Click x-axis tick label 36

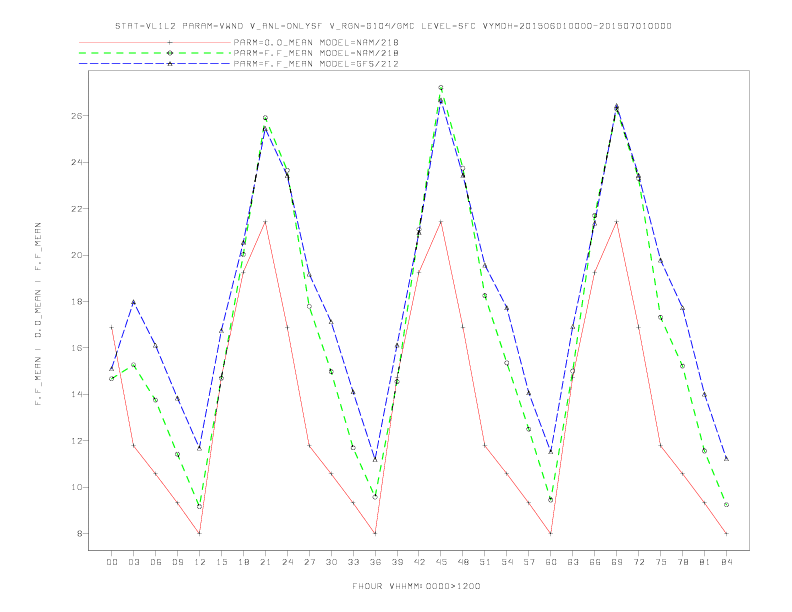(x=375, y=562)
